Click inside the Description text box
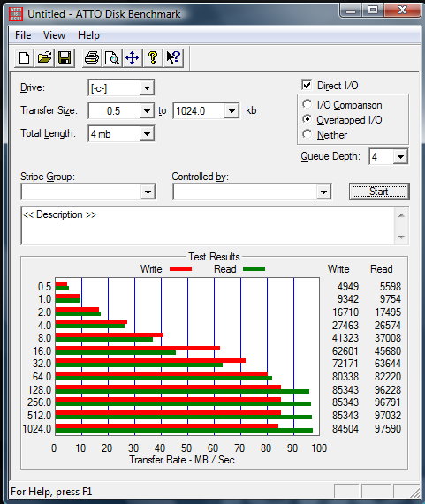The width and height of the screenshot is (425, 504). click(x=209, y=226)
